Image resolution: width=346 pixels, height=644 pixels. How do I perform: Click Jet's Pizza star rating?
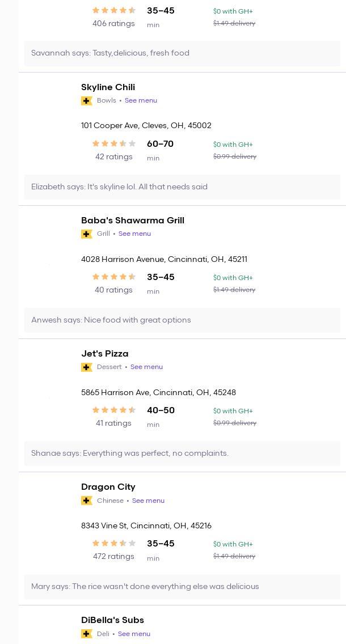point(114,410)
